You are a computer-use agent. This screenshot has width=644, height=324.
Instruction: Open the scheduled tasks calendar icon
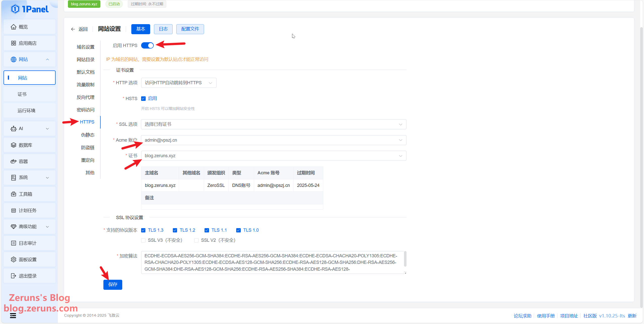pos(14,211)
